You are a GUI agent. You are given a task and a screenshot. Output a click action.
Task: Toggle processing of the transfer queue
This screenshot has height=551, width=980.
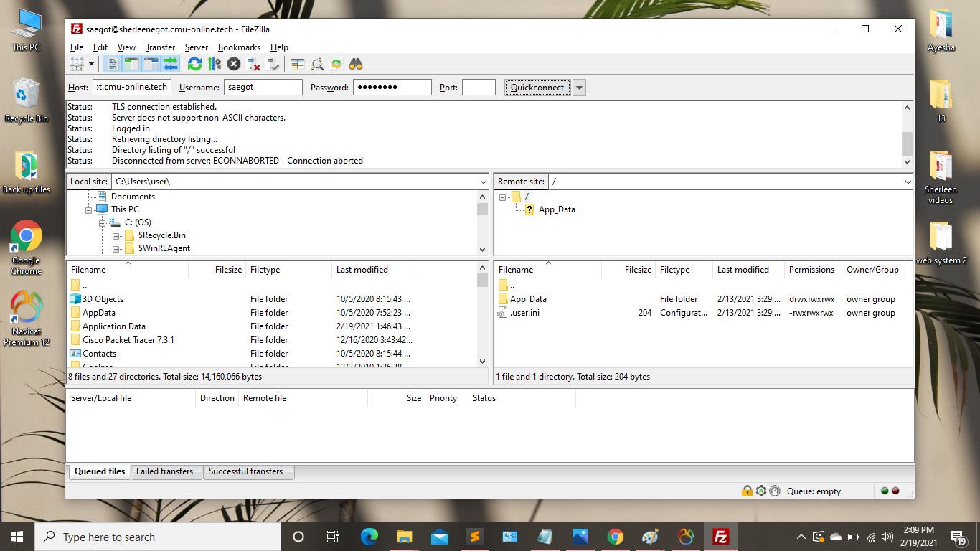tap(214, 65)
